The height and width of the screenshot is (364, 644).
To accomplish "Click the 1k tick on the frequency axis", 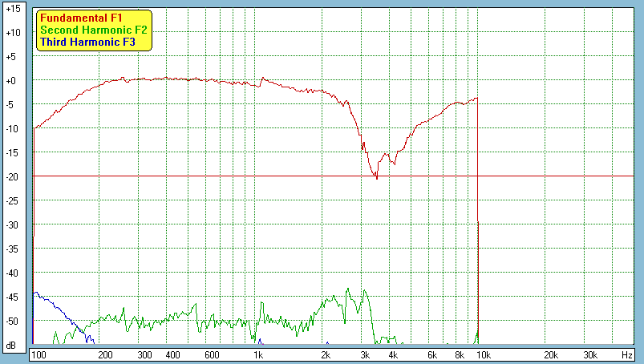I will tap(257, 354).
